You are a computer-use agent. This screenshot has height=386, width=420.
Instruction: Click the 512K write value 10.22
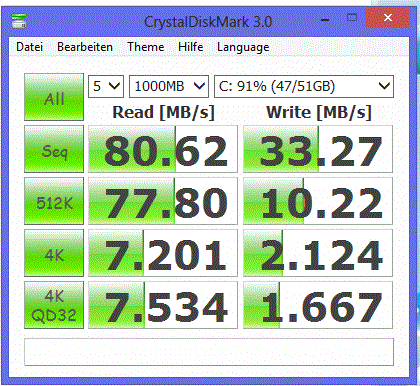(318, 201)
